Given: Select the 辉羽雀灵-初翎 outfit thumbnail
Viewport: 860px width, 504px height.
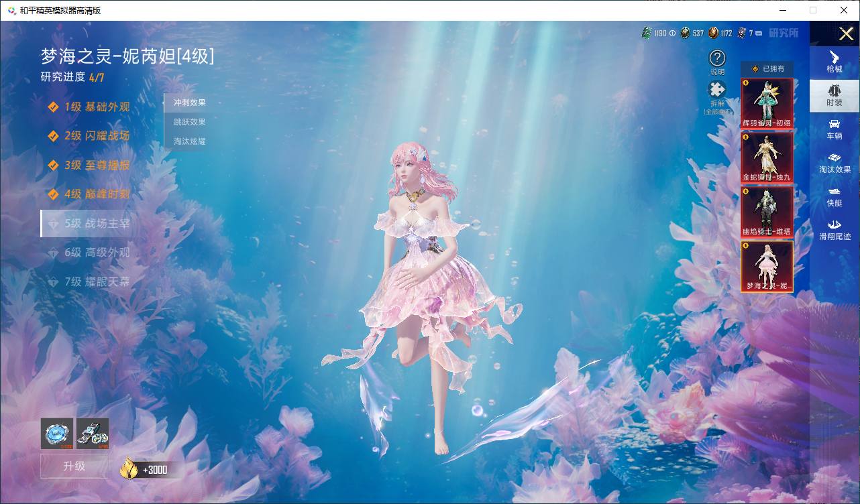Looking at the screenshot, I should point(767,103).
